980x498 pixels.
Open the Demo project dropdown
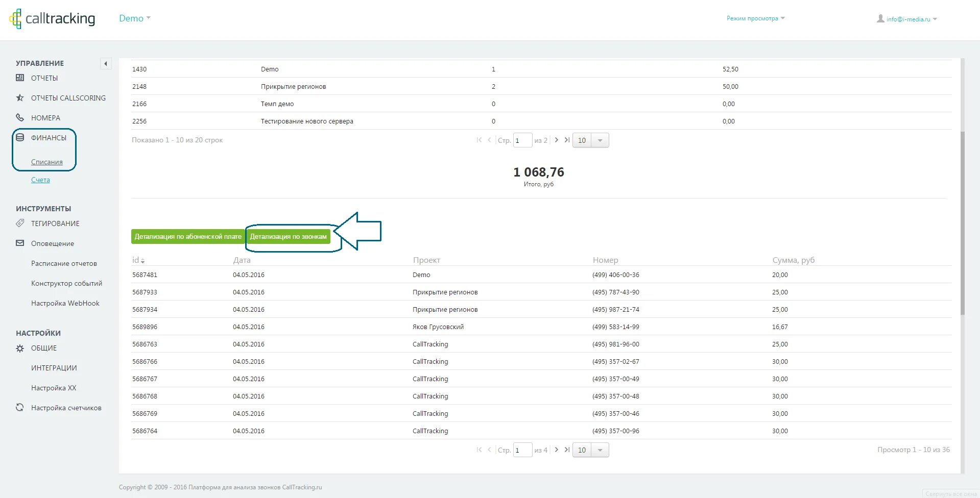(x=135, y=18)
